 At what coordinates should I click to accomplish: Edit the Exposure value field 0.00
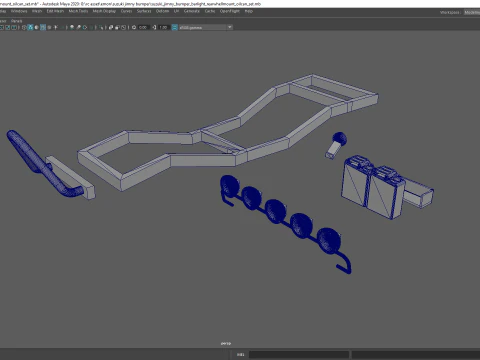[143, 27]
